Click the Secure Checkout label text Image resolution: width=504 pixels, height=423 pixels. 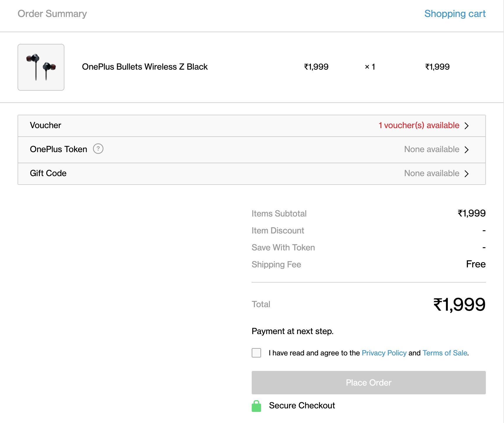[302, 406]
